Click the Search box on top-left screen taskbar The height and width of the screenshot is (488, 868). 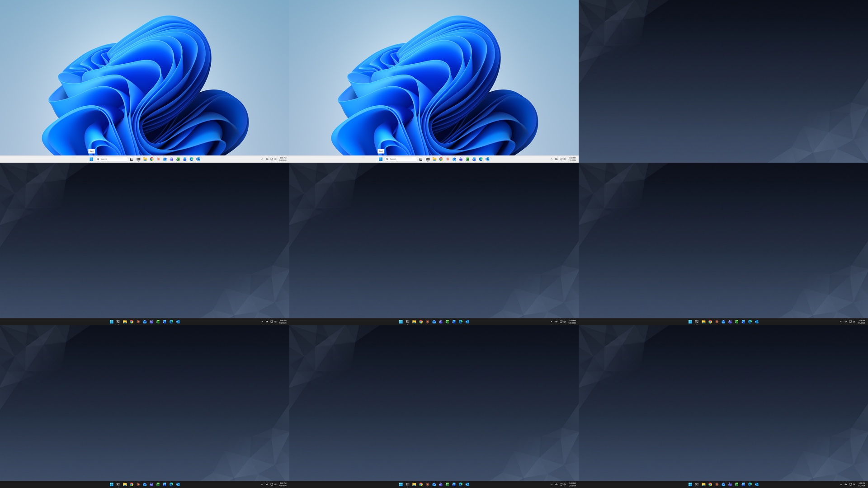click(112, 159)
